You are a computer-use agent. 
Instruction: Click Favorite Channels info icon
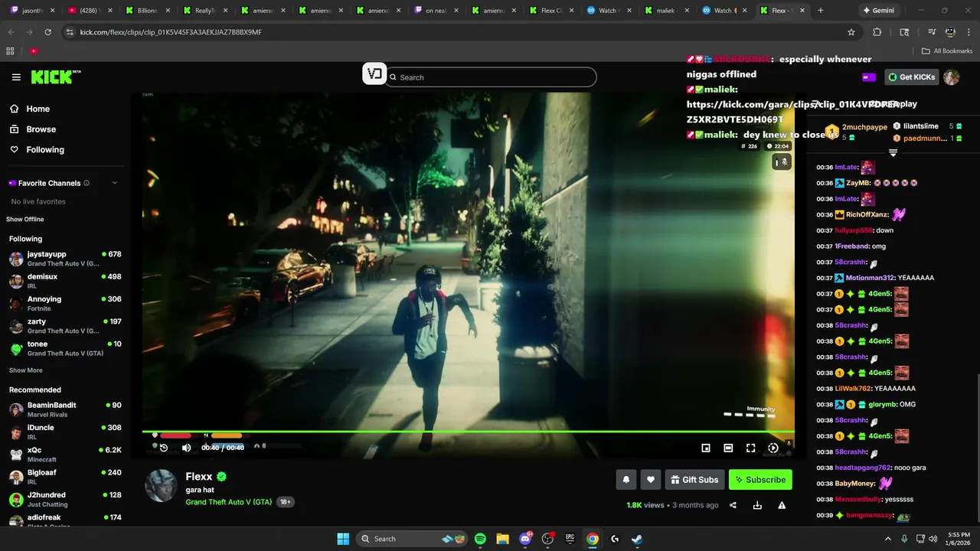click(87, 183)
